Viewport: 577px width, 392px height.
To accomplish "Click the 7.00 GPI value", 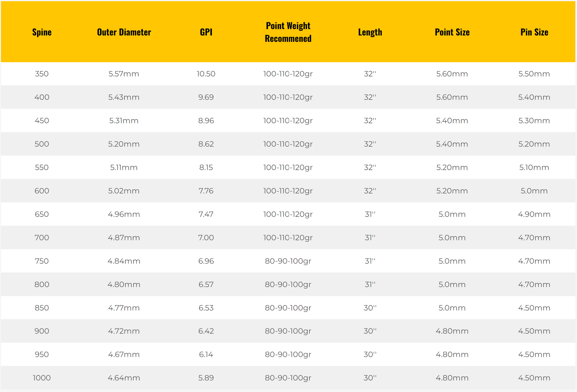I will click(x=206, y=238).
